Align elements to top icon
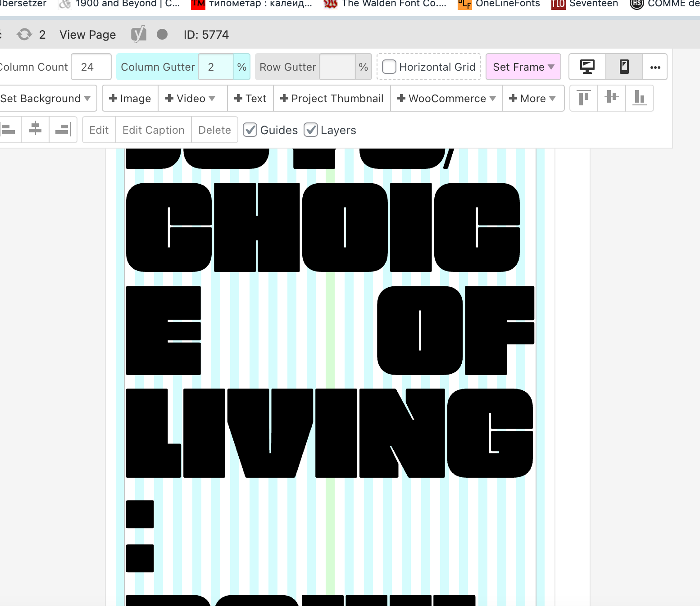This screenshot has height=606, width=700. tap(584, 98)
